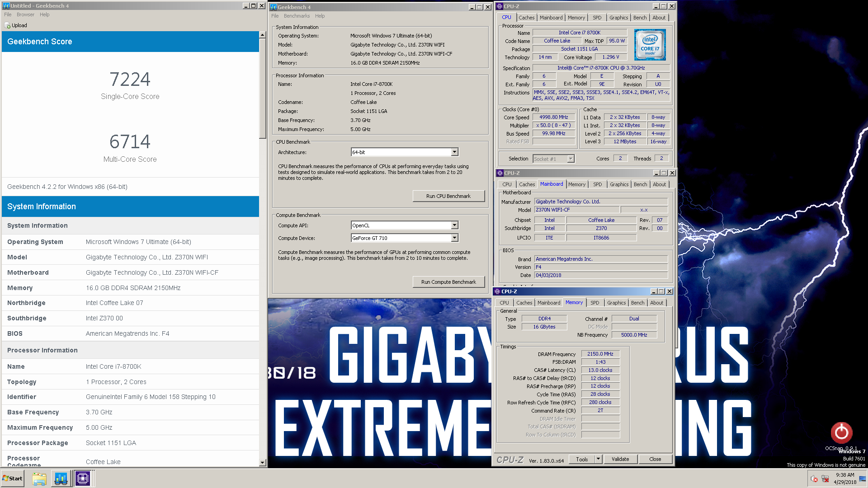Click the Intel Core i7 logo in CPU-Z

tap(650, 45)
